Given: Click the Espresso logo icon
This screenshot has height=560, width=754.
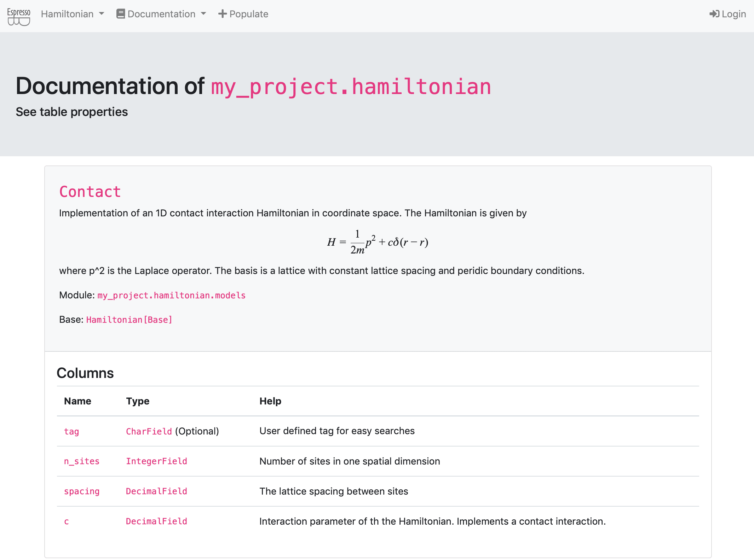Looking at the screenshot, I should click(x=19, y=16).
